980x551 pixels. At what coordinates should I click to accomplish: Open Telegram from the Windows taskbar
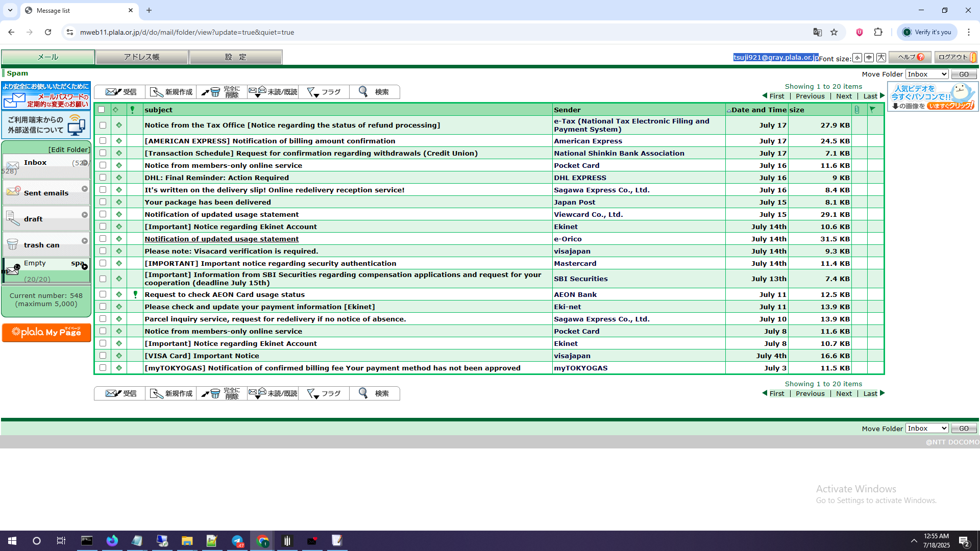click(x=237, y=541)
